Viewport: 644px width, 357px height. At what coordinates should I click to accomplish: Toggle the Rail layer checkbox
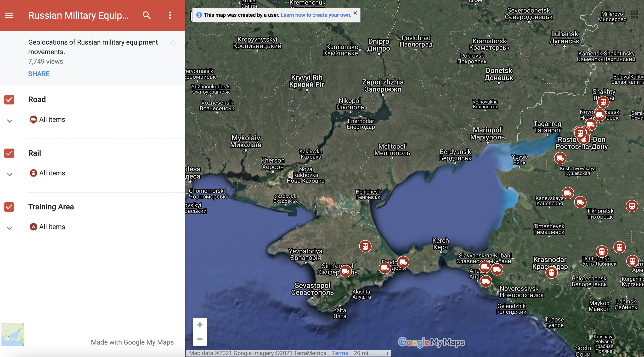[9, 153]
